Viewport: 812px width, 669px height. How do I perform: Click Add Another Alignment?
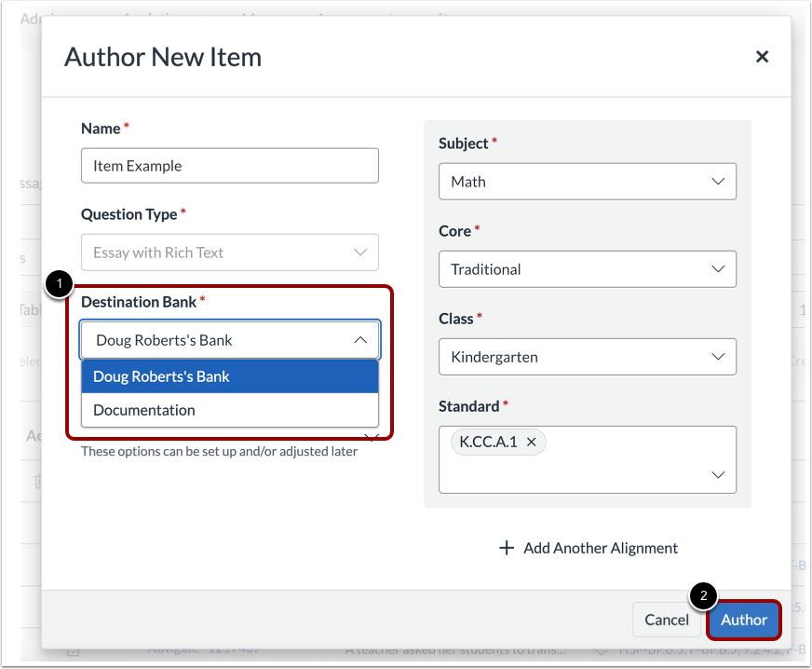(588, 548)
